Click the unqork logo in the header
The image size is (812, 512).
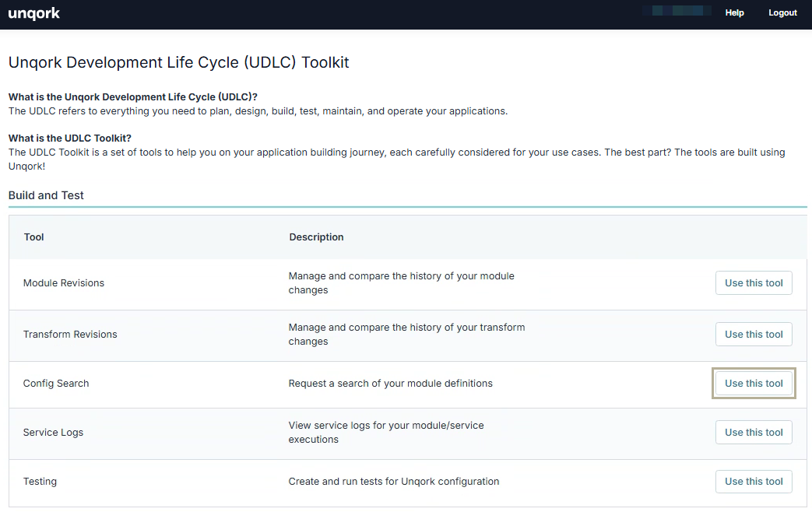[33, 13]
